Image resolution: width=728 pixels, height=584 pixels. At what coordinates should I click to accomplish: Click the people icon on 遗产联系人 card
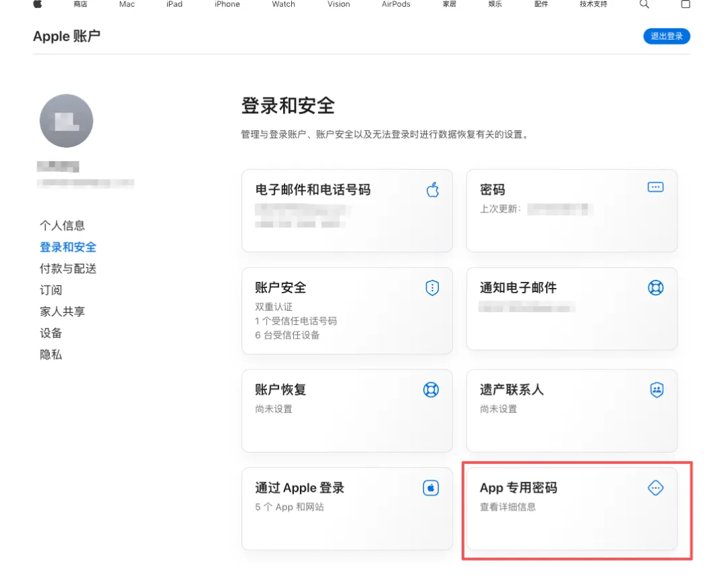(x=657, y=390)
